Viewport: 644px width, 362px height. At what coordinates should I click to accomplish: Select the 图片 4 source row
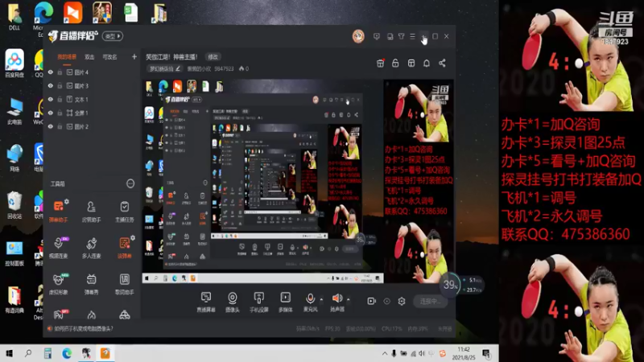(x=92, y=72)
